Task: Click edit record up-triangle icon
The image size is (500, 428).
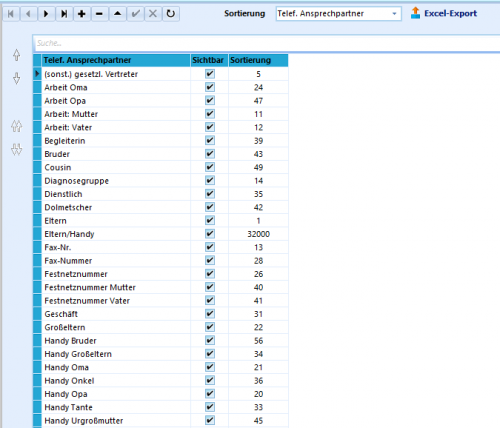Action: pos(117,14)
